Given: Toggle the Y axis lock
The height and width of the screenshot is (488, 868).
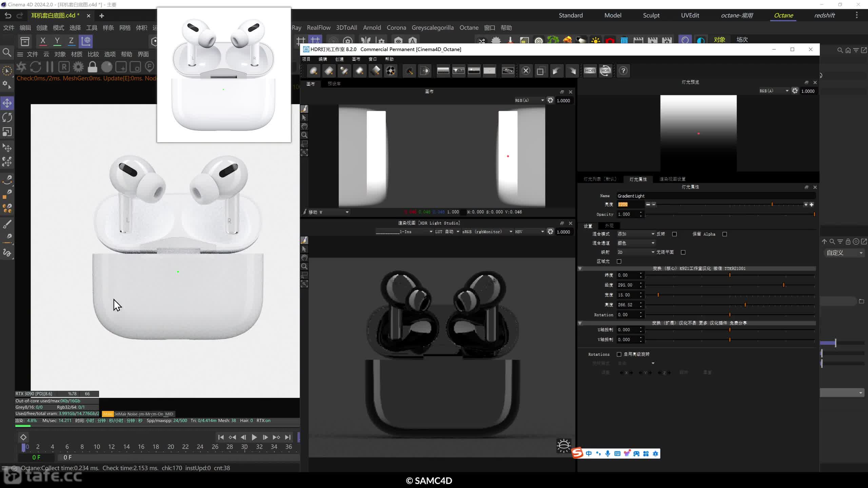Looking at the screenshot, I should pyautogui.click(x=57, y=41).
